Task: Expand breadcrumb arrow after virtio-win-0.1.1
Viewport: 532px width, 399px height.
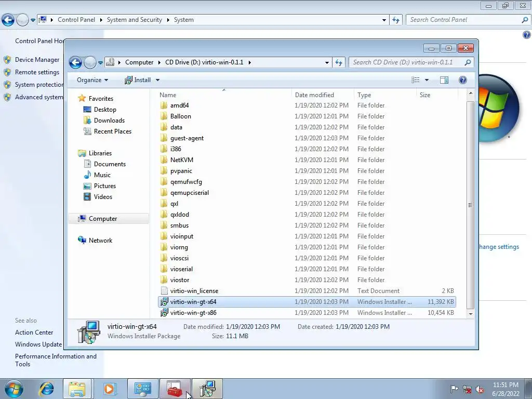Action: pos(250,62)
